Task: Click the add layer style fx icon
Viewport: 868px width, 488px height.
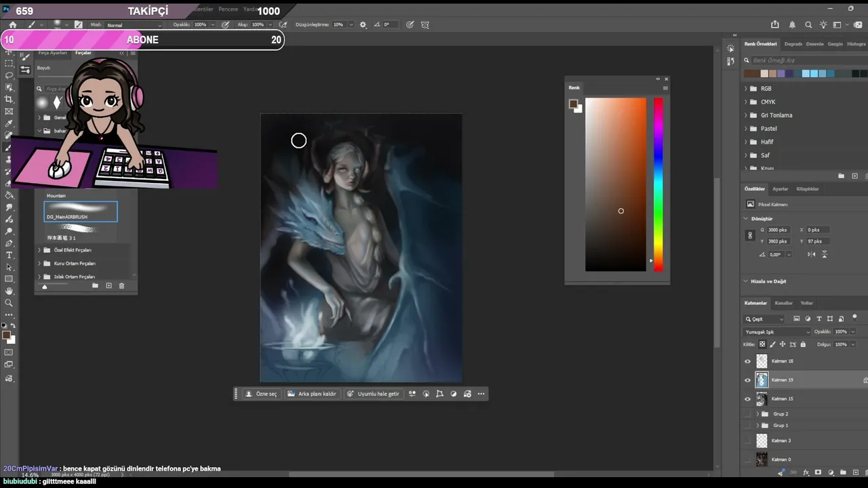Action: 806,472
